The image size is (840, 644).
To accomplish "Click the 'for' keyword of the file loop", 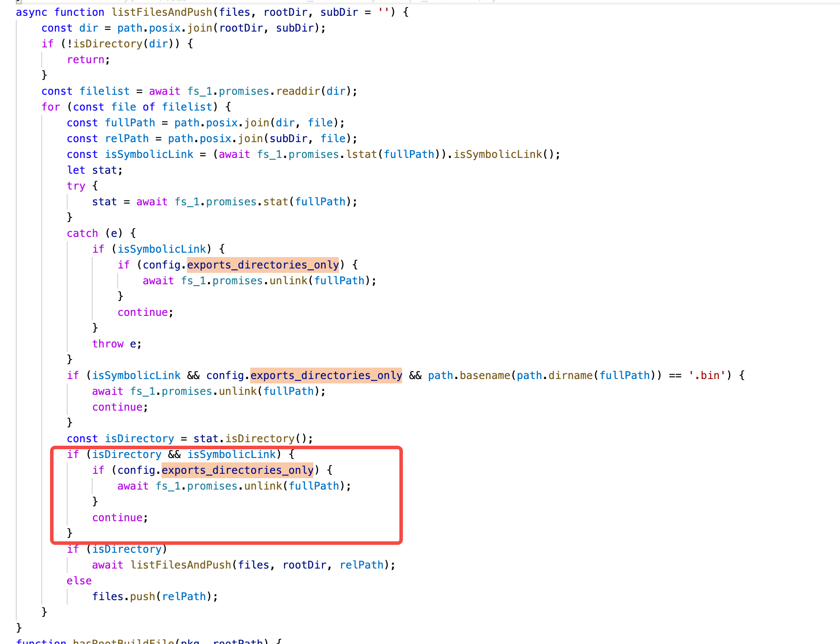I will 51,107.
